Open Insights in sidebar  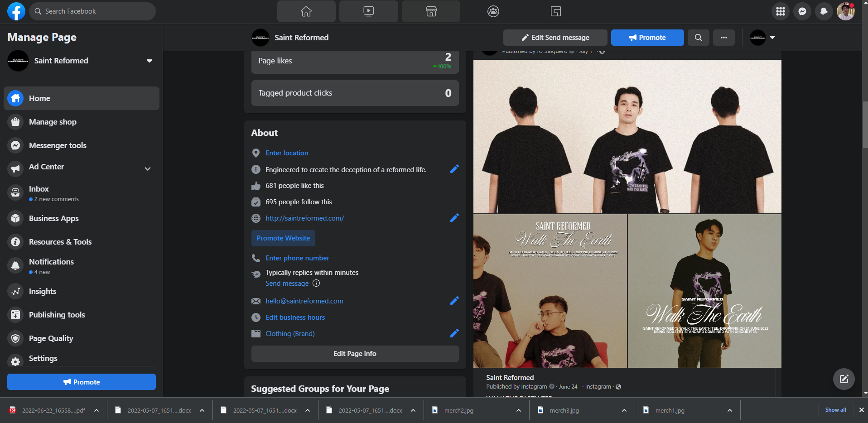click(82, 291)
